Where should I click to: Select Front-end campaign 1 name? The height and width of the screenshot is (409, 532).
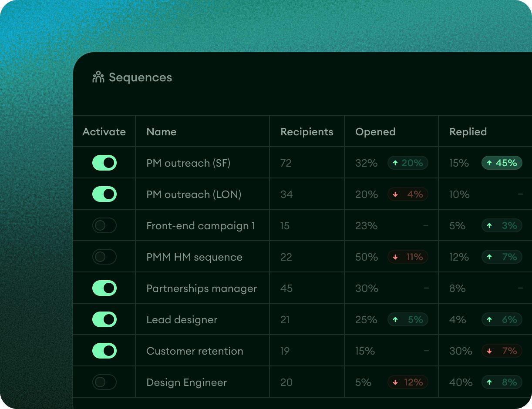201,226
